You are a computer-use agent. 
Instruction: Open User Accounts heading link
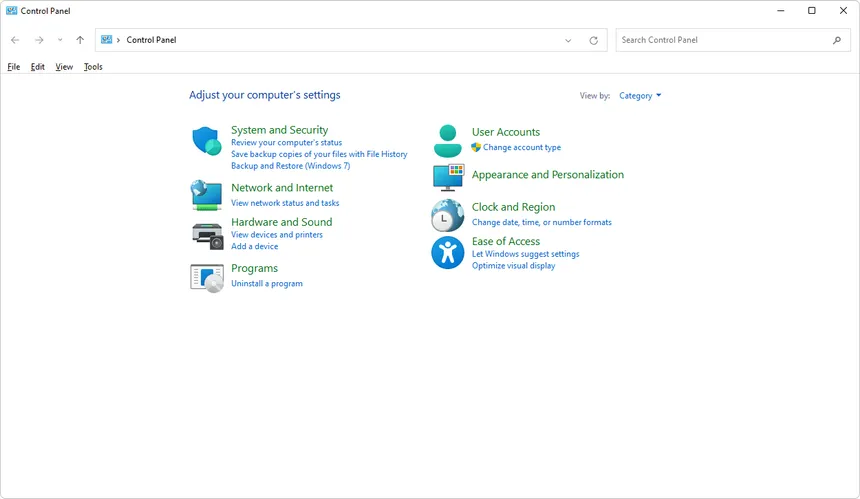(x=506, y=132)
